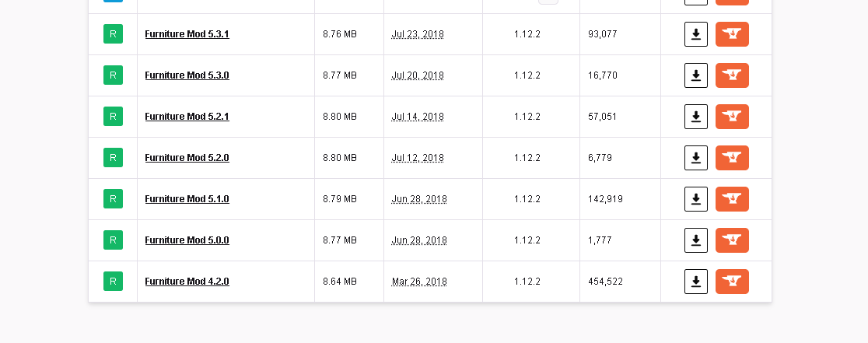The image size is (868, 343).
Task: Click the Mar 26, 2018 upload date
Action: (x=419, y=282)
